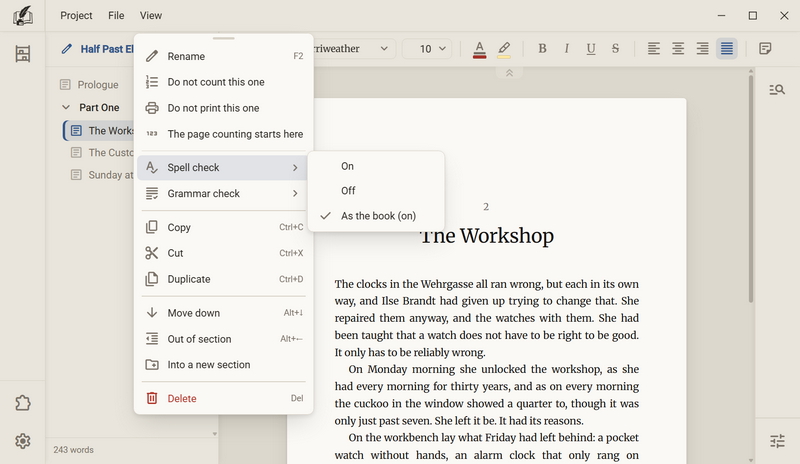
Task: Choose Into a new section
Action: point(223,364)
